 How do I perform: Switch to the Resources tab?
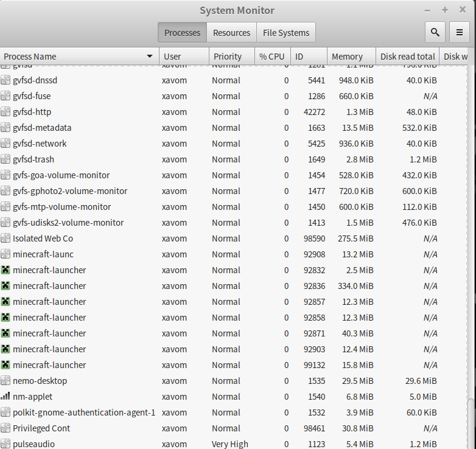[x=231, y=33]
